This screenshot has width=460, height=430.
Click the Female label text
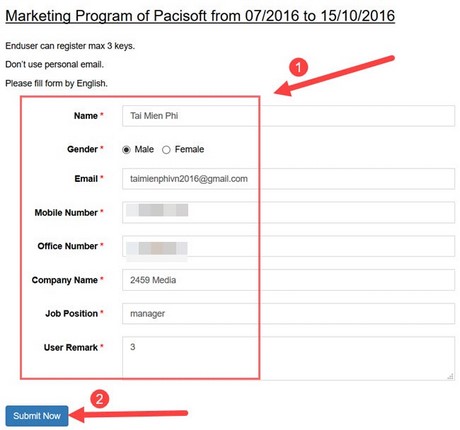189,149
